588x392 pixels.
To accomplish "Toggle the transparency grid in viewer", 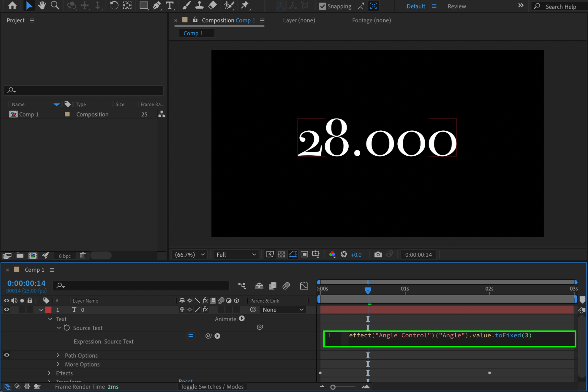I will click(x=281, y=255).
